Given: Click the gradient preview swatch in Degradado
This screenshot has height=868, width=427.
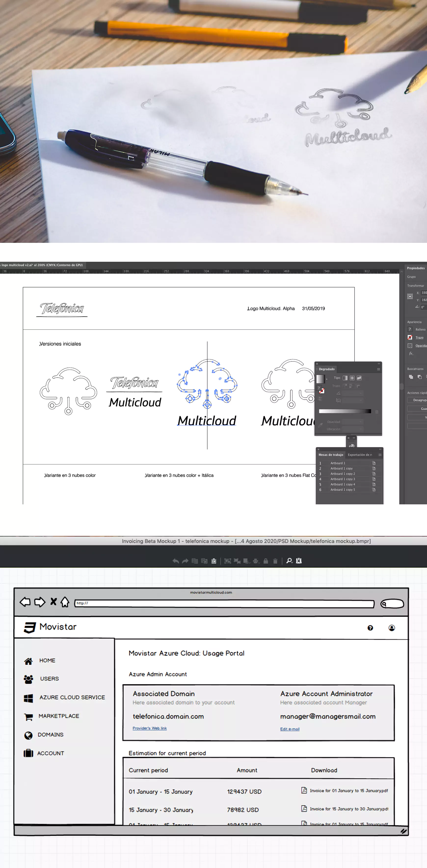Looking at the screenshot, I should click(320, 379).
